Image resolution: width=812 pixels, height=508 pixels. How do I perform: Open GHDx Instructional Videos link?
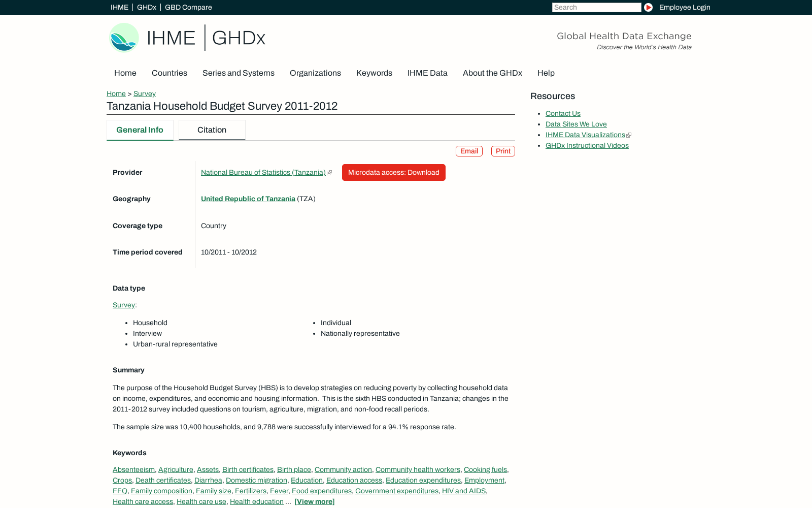click(587, 146)
